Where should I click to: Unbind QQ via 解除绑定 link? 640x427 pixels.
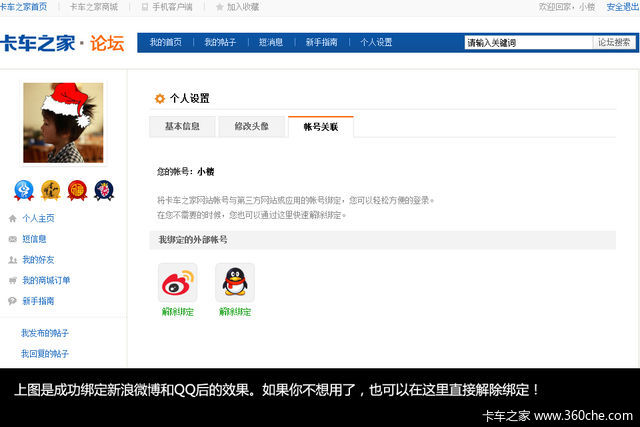coord(234,312)
